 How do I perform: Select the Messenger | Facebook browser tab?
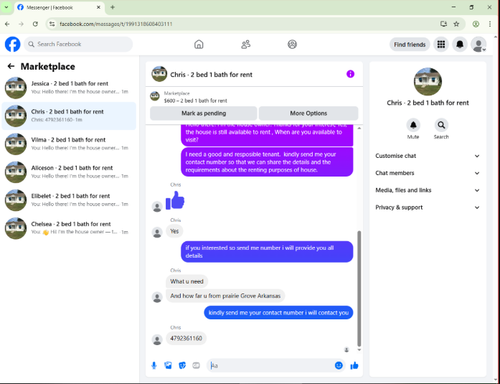pos(58,7)
